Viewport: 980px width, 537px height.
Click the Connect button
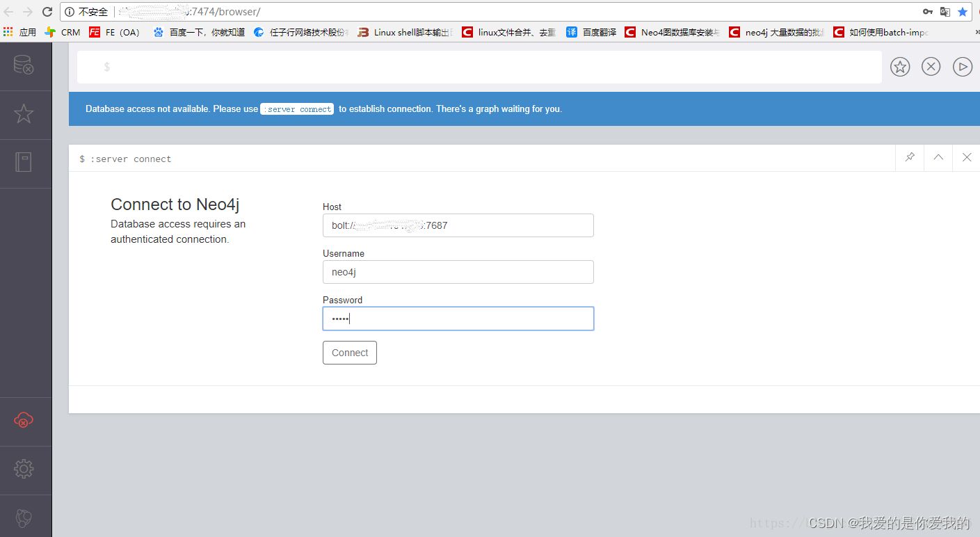(350, 353)
